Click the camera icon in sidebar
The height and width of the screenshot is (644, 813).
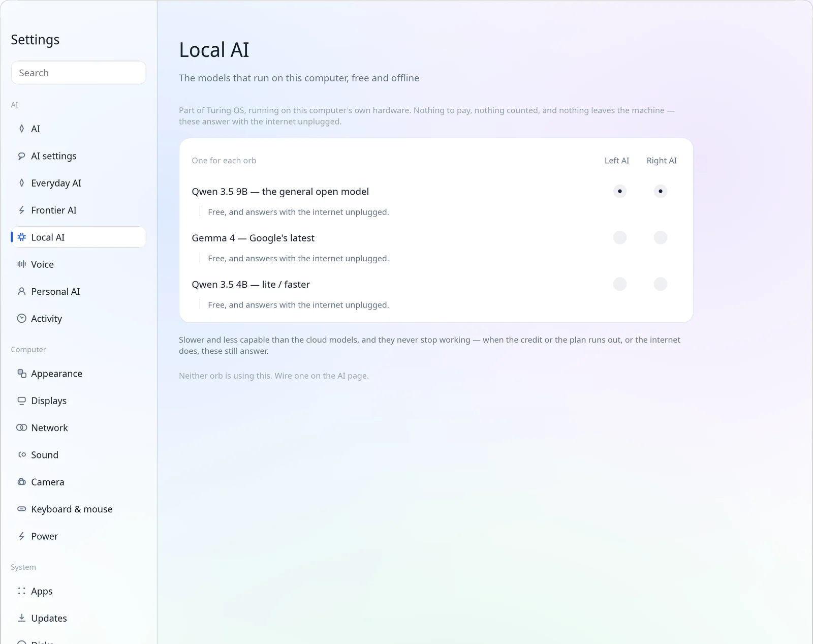click(21, 481)
